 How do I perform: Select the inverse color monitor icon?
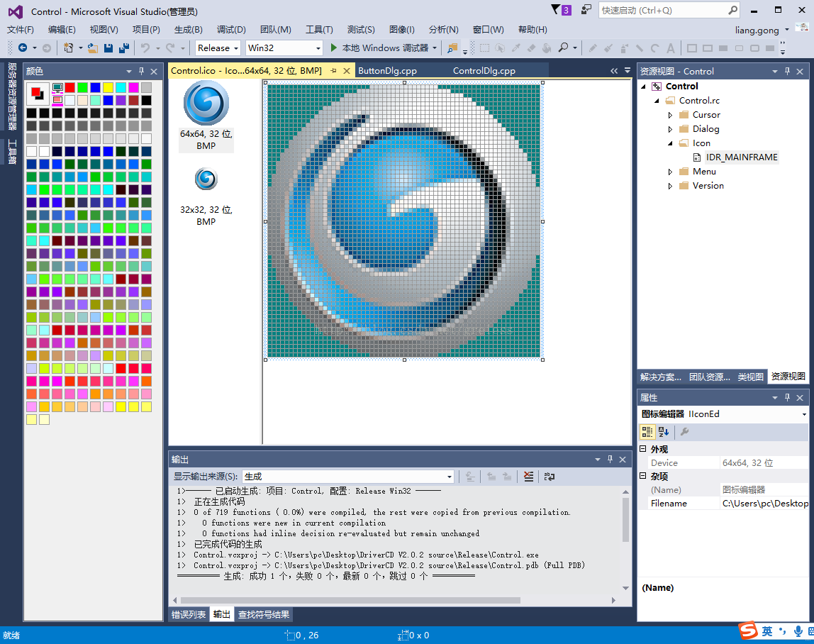pos(57,99)
